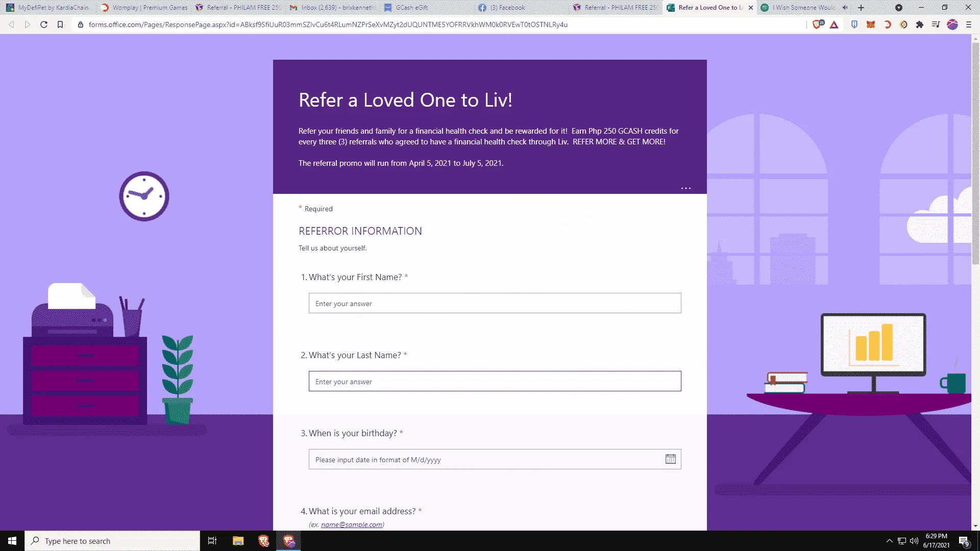Click the Refer a Loved One to Liv! title
The image size is (980, 551).
(x=405, y=100)
